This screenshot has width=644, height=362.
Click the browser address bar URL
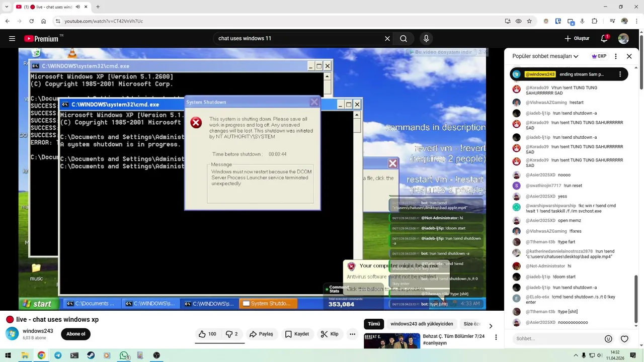click(104, 21)
